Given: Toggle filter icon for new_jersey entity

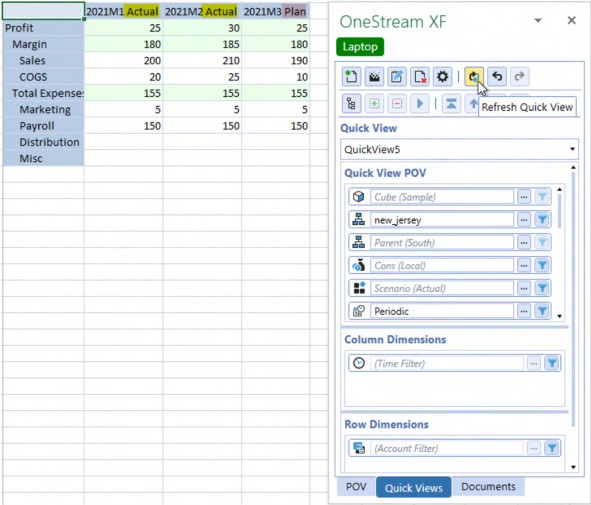Looking at the screenshot, I should click(x=542, y=219).
